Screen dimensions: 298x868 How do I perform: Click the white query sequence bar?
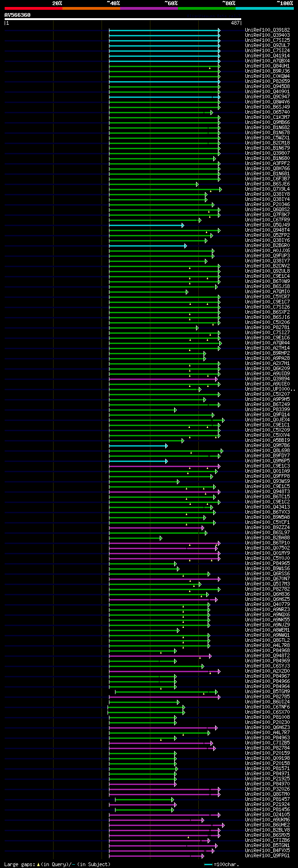pyautogui.click(x=123, y=19)
